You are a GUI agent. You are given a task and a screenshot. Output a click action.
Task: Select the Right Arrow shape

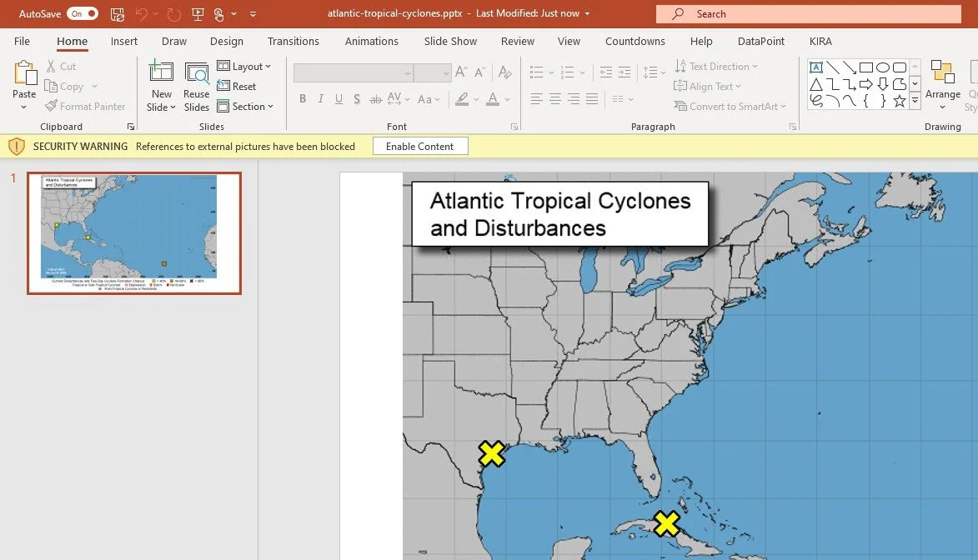click(866, 84)
